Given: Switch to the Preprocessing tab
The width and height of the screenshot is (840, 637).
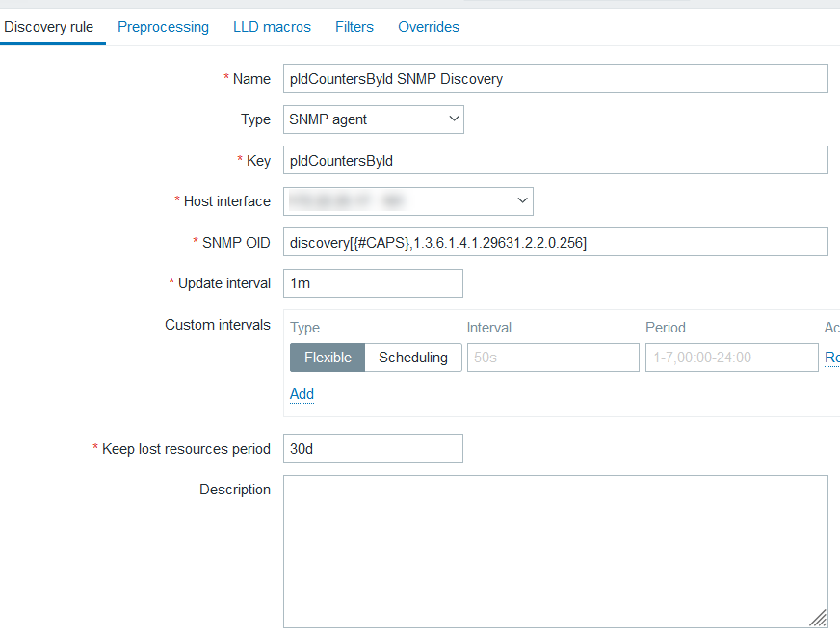Looking at the screenshot, I should click(x=163, y=27).
